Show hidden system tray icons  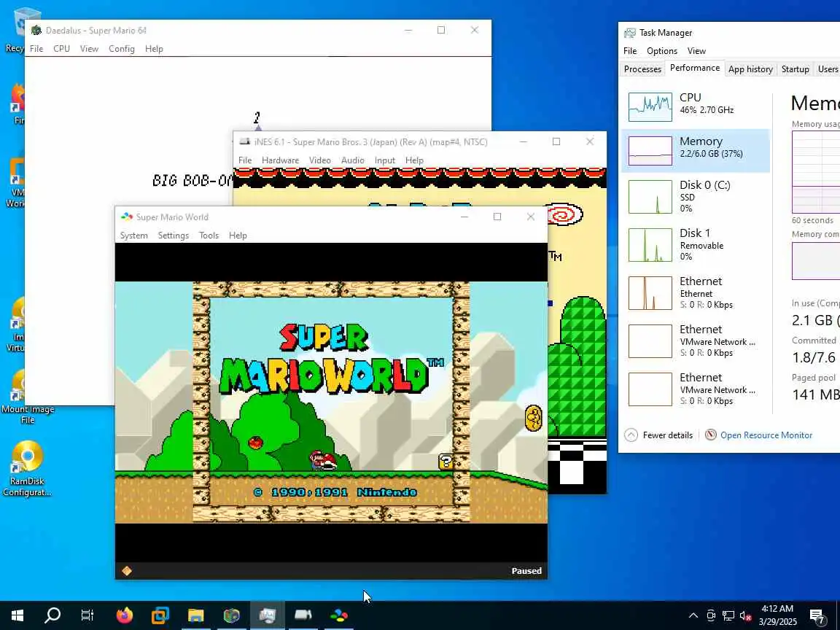click(x=693, y=615)
